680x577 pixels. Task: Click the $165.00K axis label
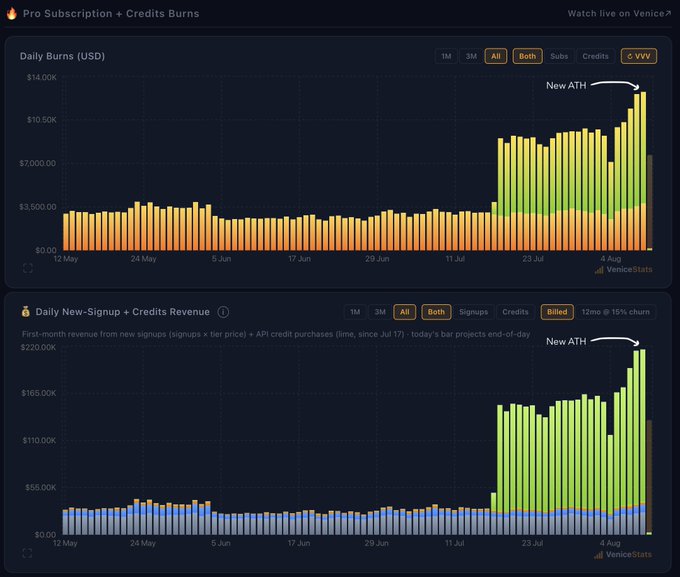pos(39,393)
